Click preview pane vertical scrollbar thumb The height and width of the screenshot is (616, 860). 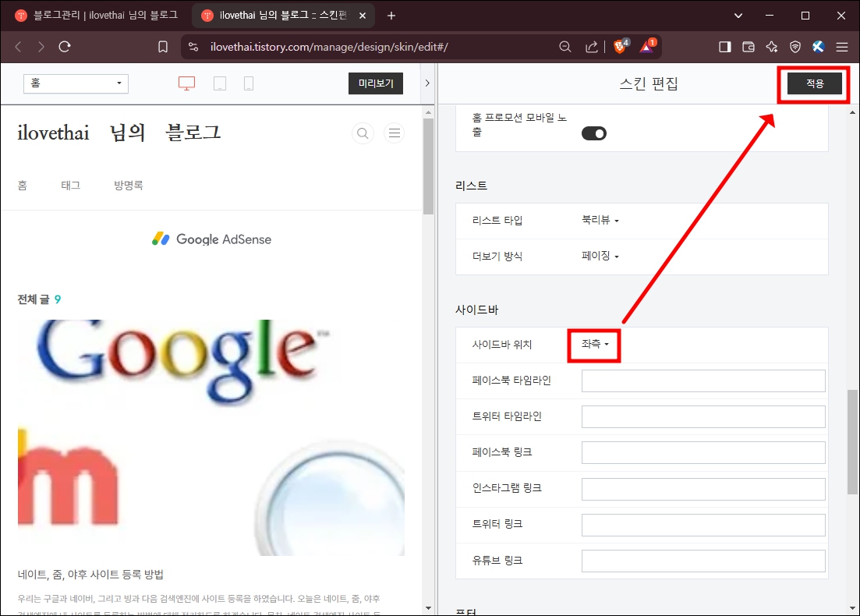428,165
